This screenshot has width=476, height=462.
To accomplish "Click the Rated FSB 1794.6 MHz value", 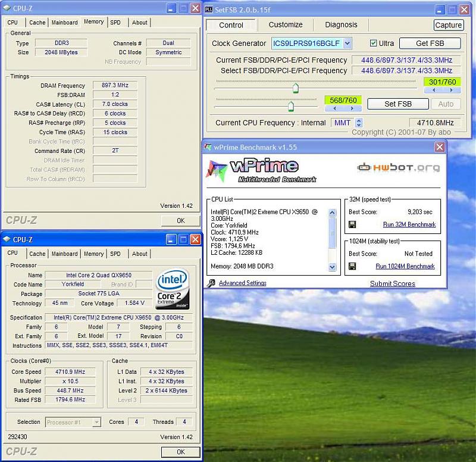I will (x=70, y=399).
